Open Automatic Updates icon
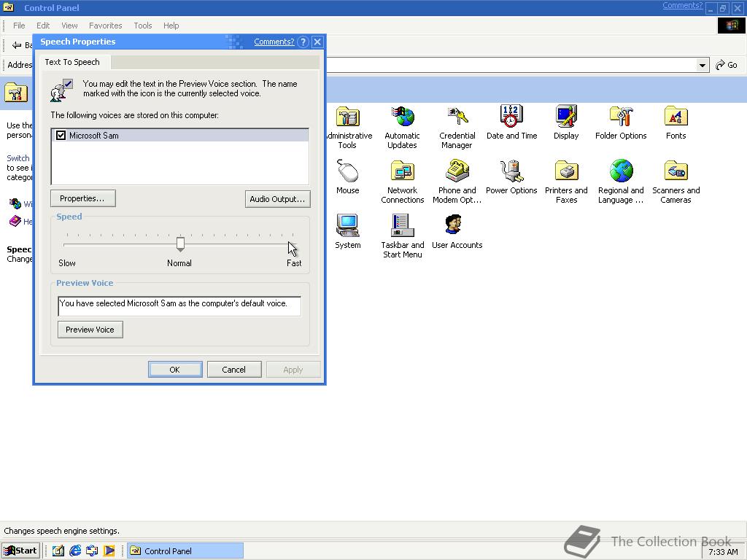Screen dimensions: 747x560 pos(403,117)
